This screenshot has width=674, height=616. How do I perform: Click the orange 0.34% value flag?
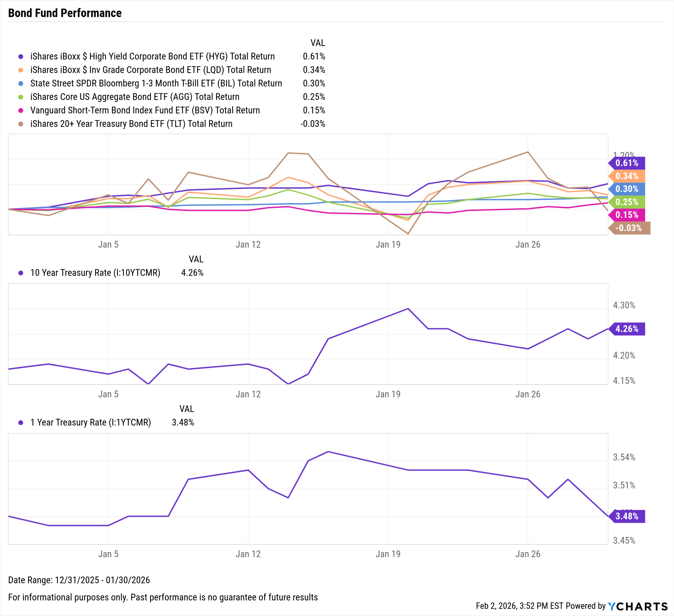(627, 176)
